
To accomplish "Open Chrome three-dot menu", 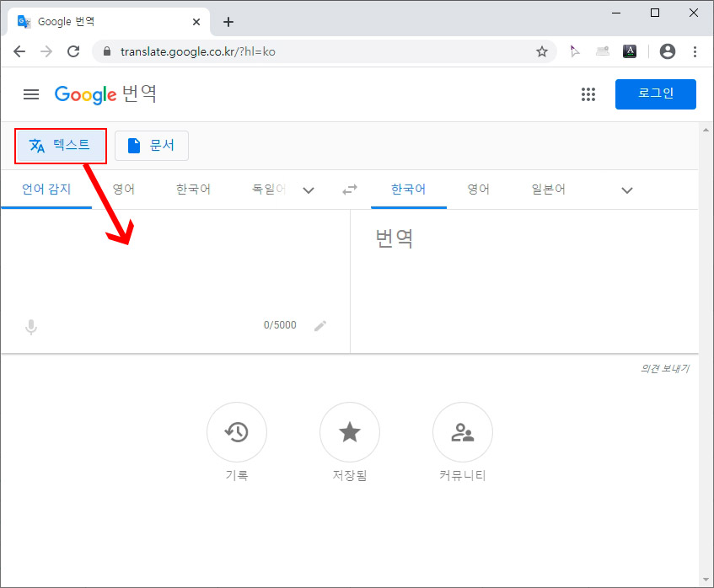I will click(695, 51).
